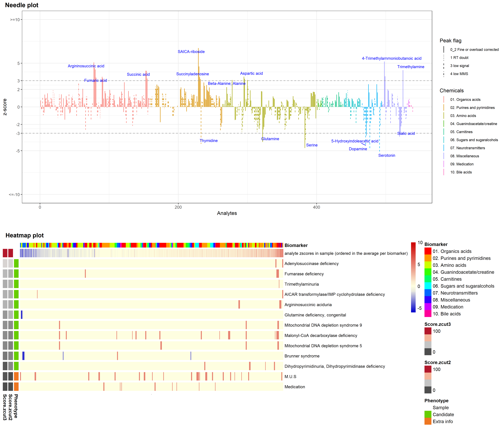Click the 'Brunner syndrome' row label
The width and height of the screenshot is (504, 437).
point(302,356)
